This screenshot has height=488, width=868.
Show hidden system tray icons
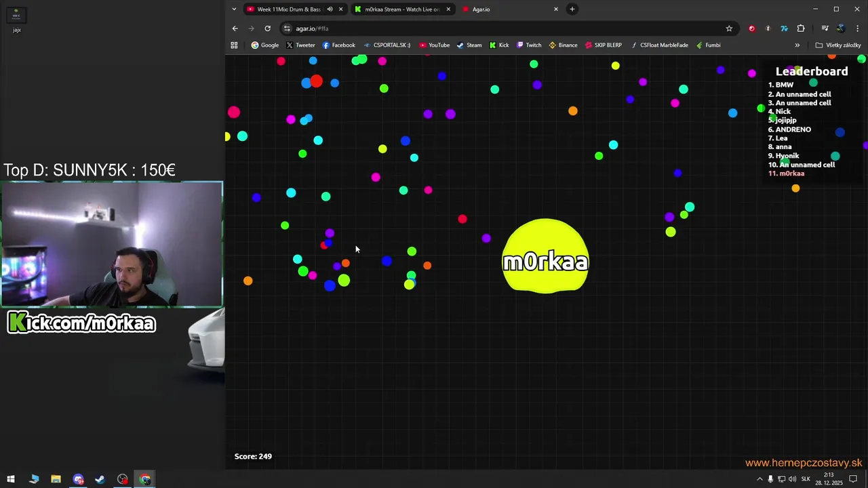point(759,479)
